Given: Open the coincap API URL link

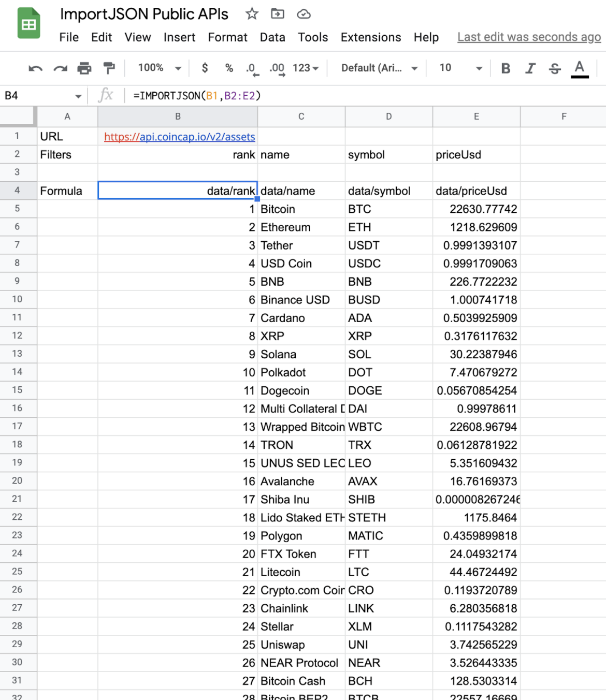Looking at the screenshot, I should [179, 137].
